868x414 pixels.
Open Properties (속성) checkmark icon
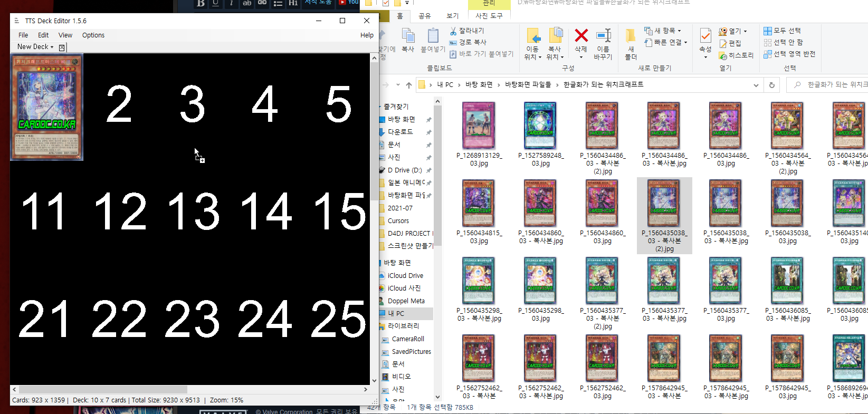(x=705, y=35)
